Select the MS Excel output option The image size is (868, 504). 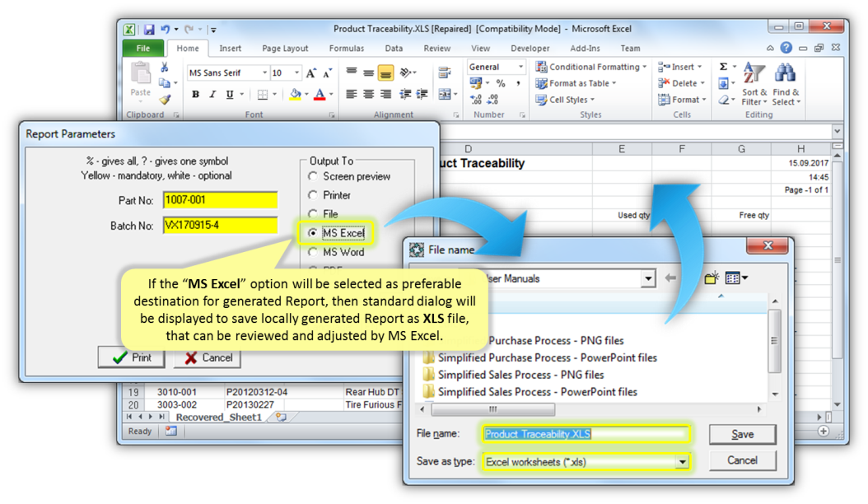tap(313, 233)
